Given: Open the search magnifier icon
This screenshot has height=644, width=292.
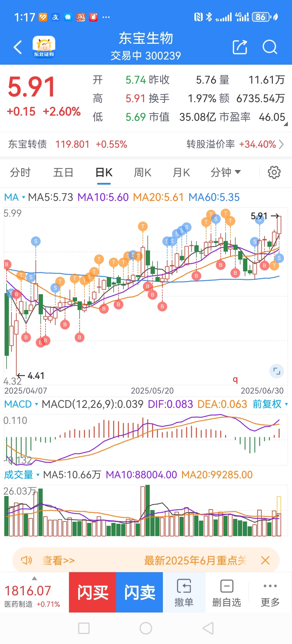Looking at the screenshot, I should [270, 47].
